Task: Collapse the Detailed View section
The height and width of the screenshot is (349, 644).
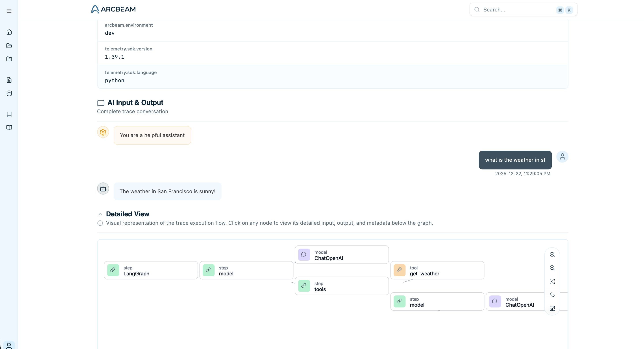Action: pos(100,214)
